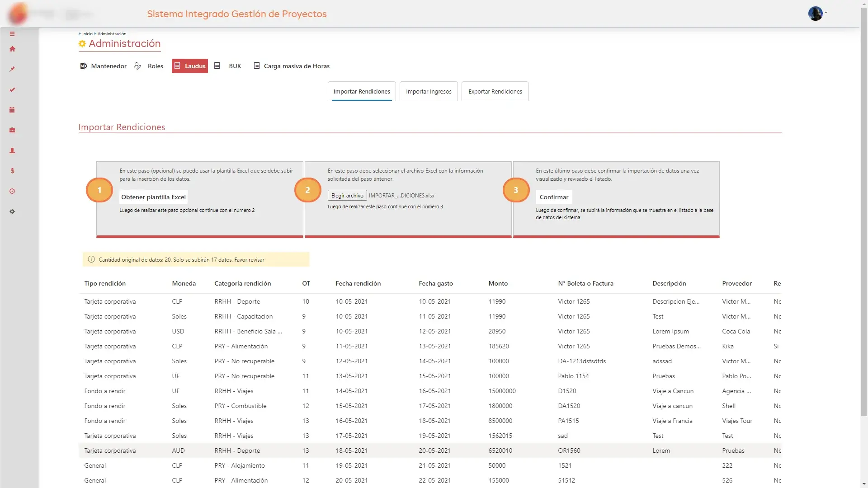Scroll down the renditions data table

click(x=864, y=484)
